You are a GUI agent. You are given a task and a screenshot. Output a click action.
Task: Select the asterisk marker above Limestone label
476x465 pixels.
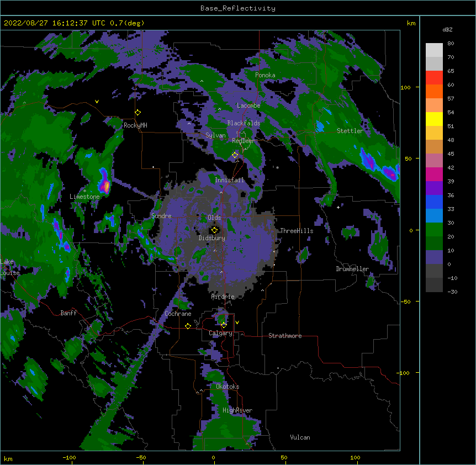click(84, 191)
